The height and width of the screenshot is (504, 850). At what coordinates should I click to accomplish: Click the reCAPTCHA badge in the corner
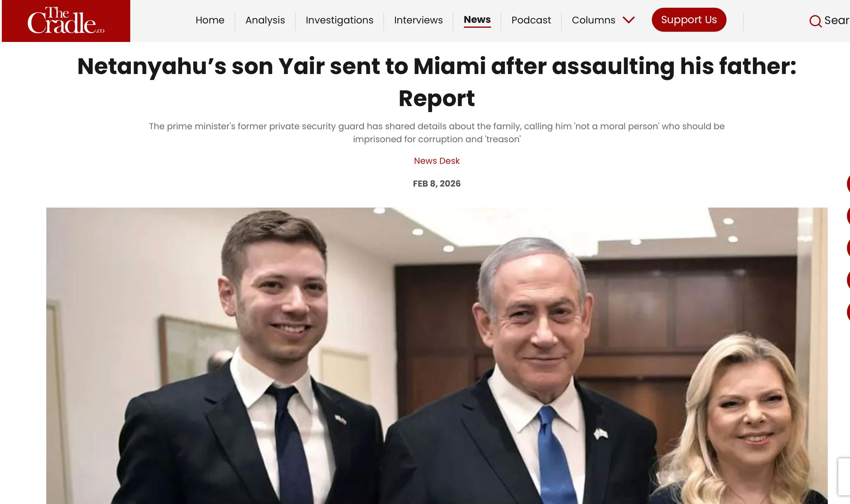pos(844,477)
